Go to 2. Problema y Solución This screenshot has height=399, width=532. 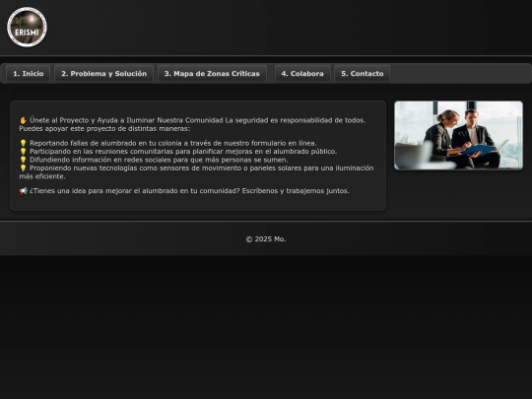tap(103, 74)
